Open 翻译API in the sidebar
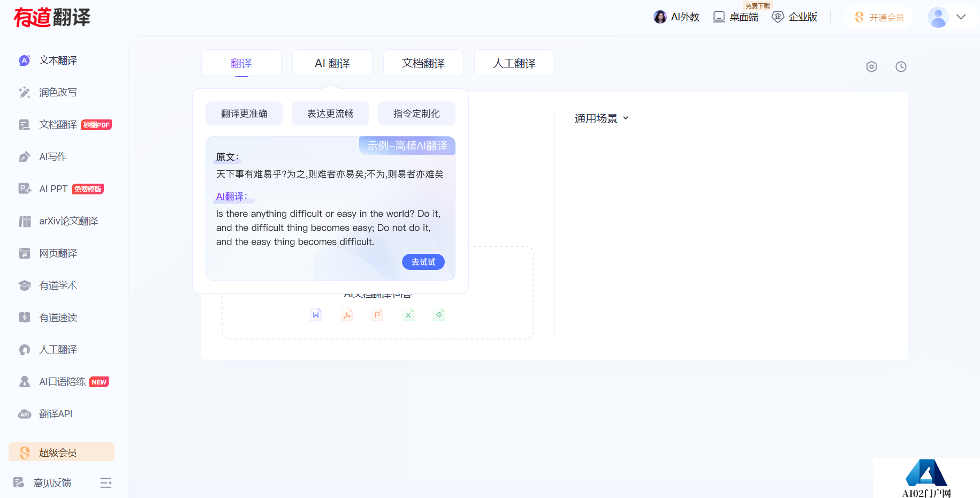The width and height of the screenshot is (980, 498). tap(56, 414)
